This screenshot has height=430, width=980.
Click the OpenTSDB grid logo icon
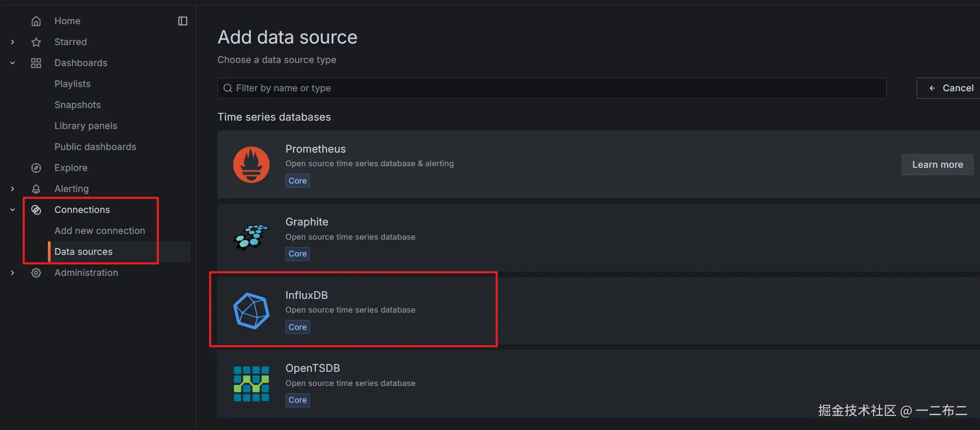(251, 384)
